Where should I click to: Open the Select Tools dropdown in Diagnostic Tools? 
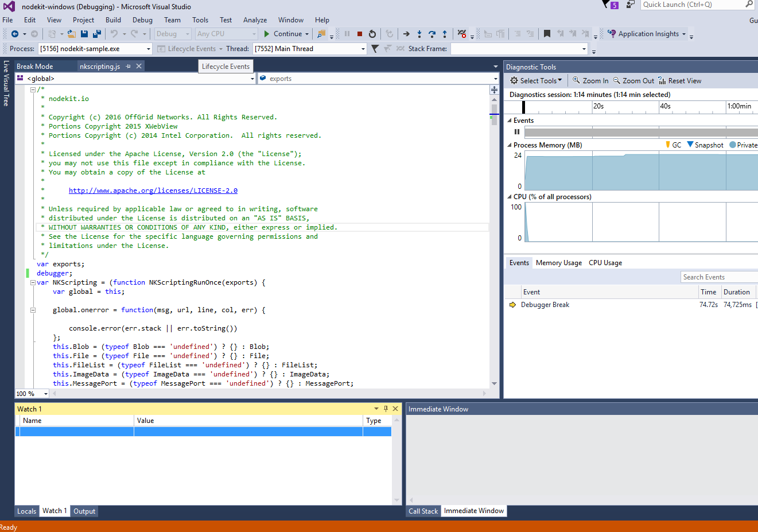(x=536, y=81)
